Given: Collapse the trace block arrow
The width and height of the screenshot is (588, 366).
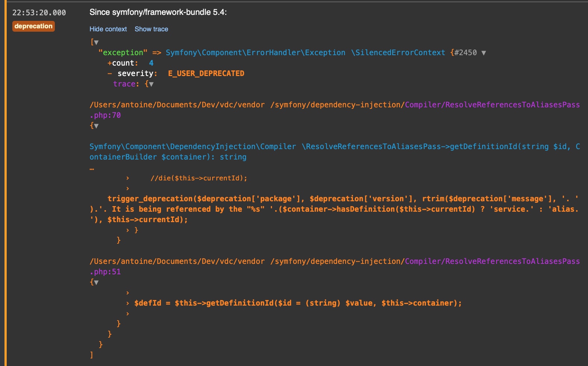Looking at the screenshot, I should [151, 84].
